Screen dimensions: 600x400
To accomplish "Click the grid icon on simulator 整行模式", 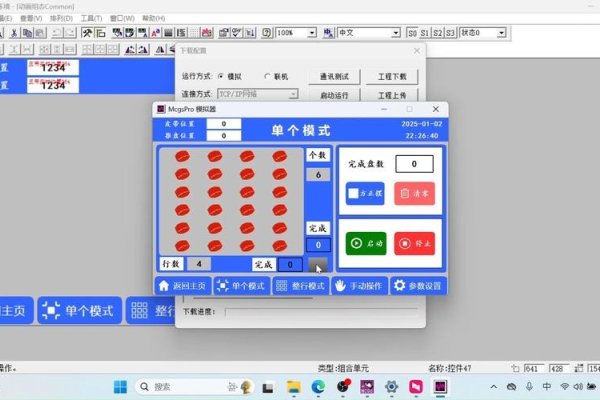I will click(282, 286).
